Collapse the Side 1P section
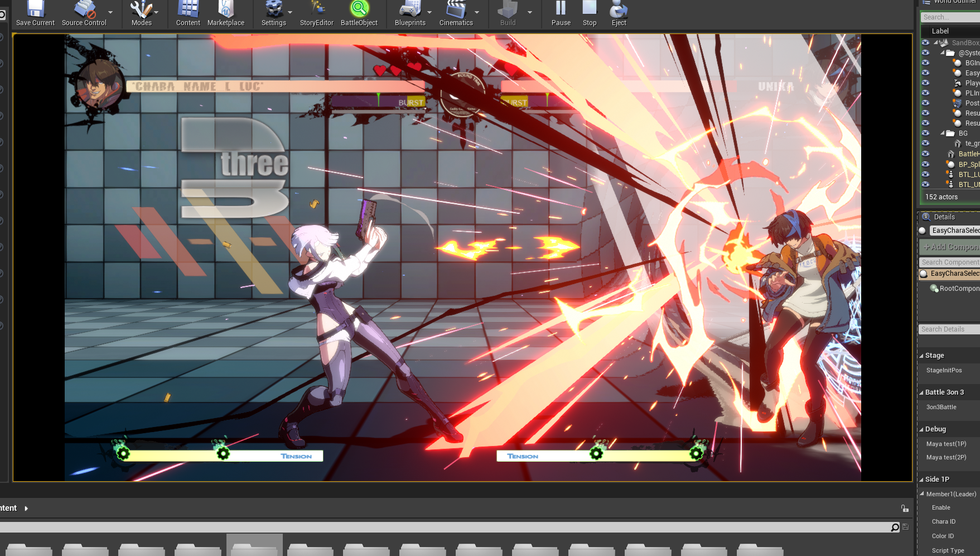The height and width of the screenshot is (556, 980). coord(921,480)
